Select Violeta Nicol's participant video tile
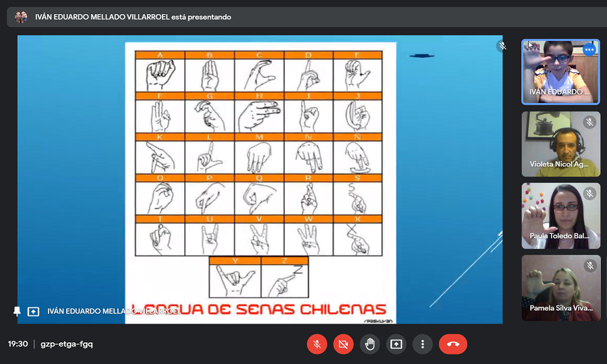607x364 pixels. coord(560,144)
